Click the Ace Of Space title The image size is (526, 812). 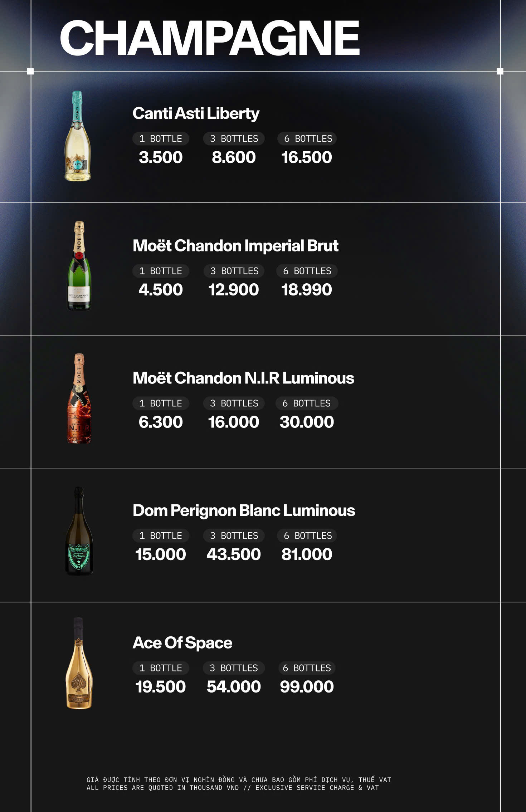[182, 643]
